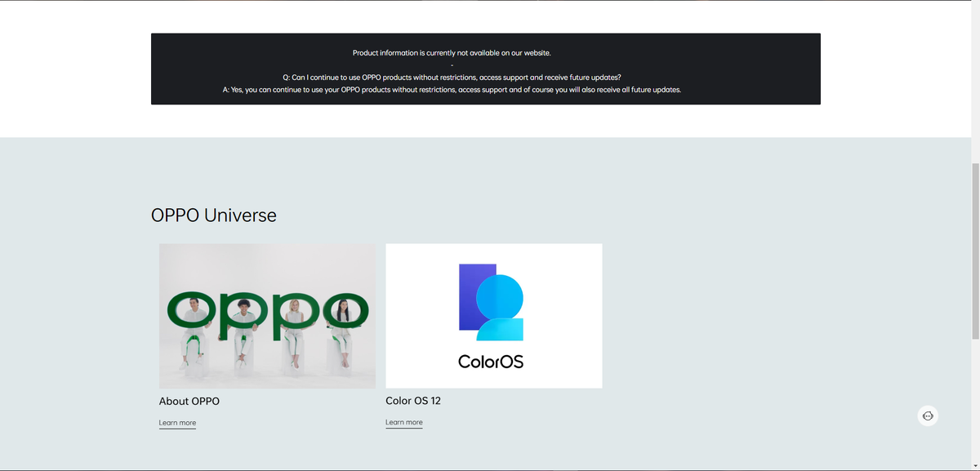Viewport: 980px width, 471px height.
Task: Click the page vertical scrollbar thumb
Action: point(975,251)
